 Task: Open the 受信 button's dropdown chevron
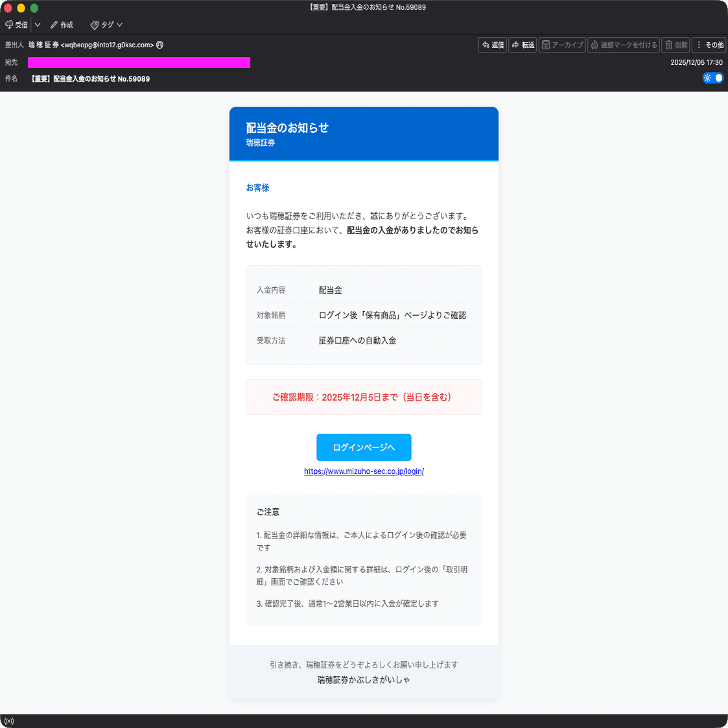point(37,25)
